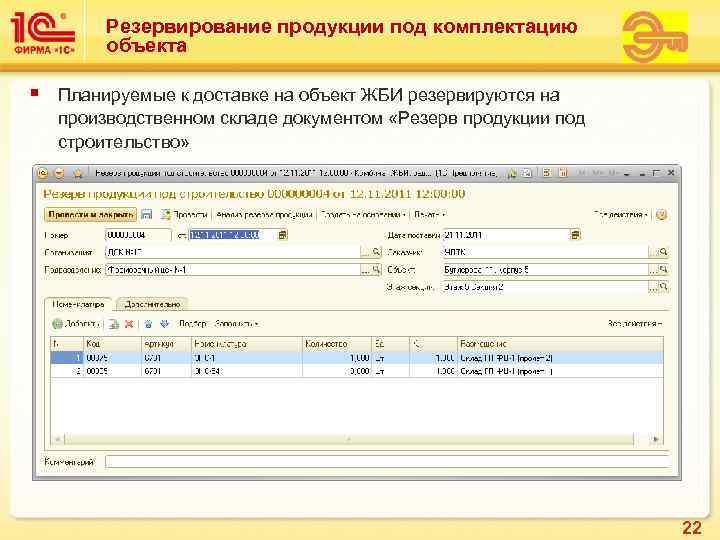Viewport: 720px width, 540px height.
Task: Open calendar picker for Дата поставки
Action: [575, 235]
